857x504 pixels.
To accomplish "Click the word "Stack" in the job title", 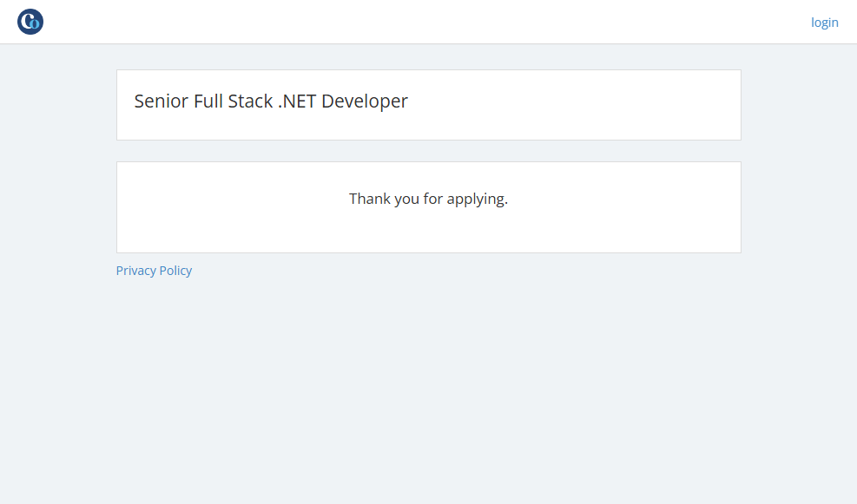I will pyautogui.click(x=250, y=101).
